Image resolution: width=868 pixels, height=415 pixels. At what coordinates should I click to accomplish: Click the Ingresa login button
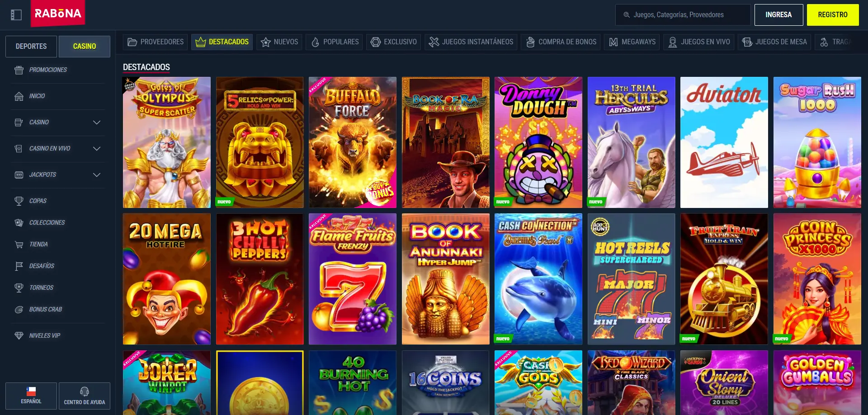[778, 15]
